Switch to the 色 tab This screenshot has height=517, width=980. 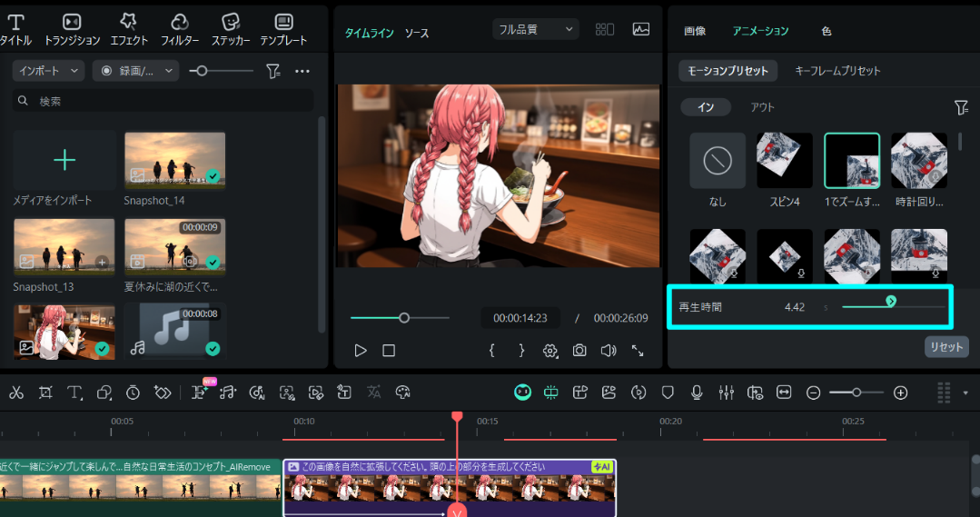(827, 31)
